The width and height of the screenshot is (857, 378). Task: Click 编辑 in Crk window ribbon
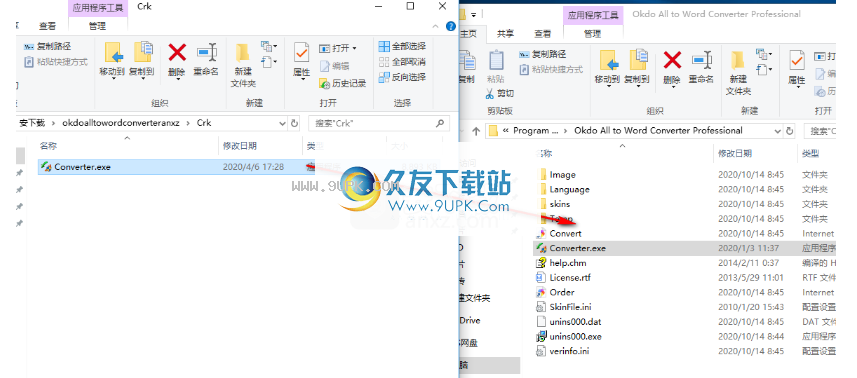pos(334,66)
